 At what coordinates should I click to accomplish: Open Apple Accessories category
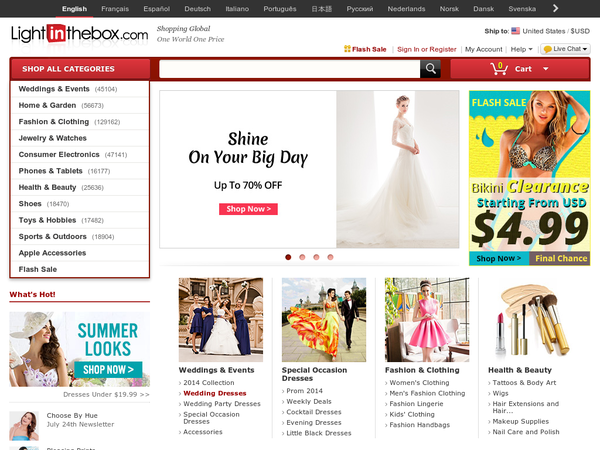80,253
